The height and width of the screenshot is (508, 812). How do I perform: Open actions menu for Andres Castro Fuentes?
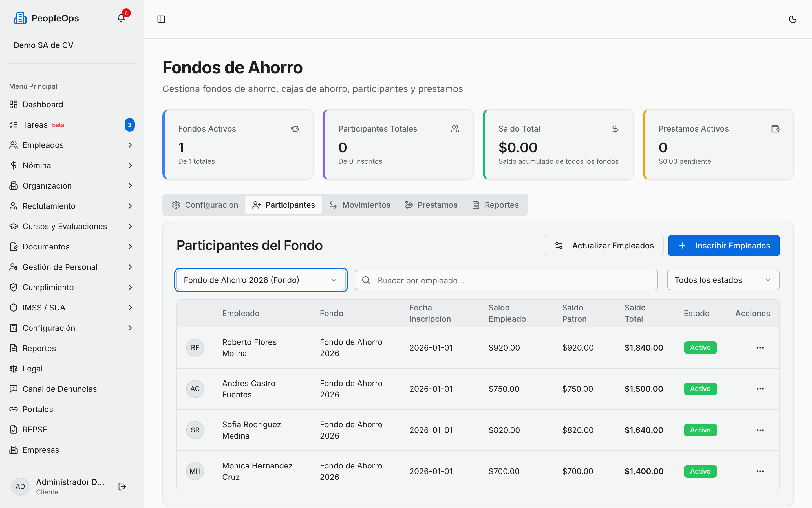(x=760, y=389)
